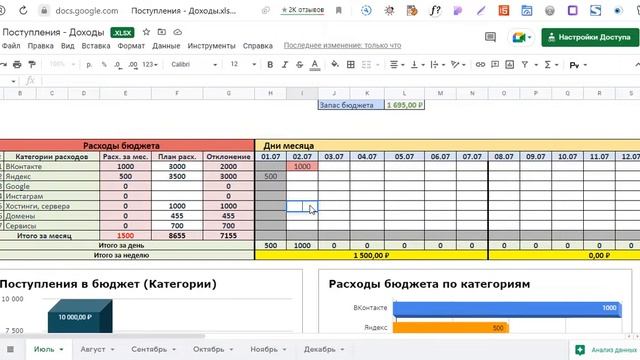
Task: Switch to the Ноябрь sheet tab
Action: [268, 349]
